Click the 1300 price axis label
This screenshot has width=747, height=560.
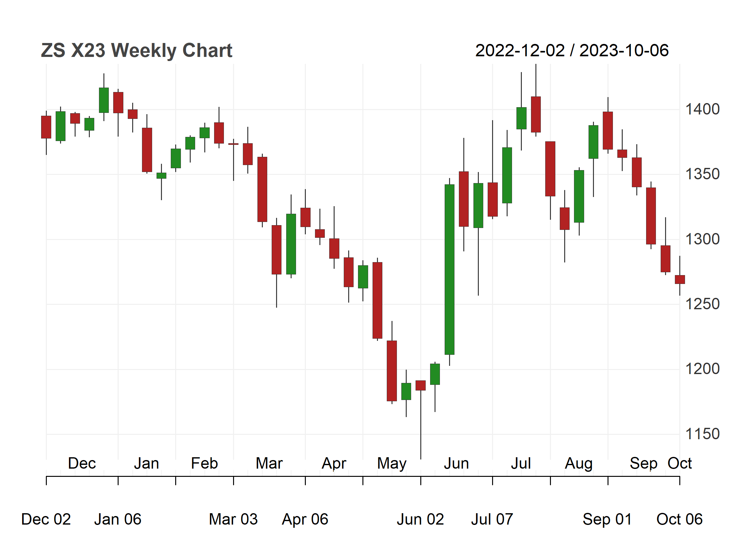point(702,239)
